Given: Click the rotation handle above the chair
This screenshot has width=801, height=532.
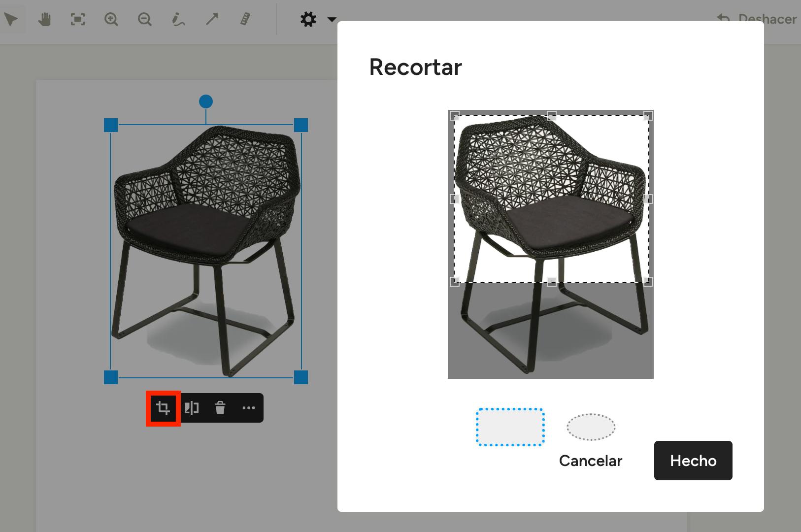Looking at the screenshot, I should click(x=206, y=101).
